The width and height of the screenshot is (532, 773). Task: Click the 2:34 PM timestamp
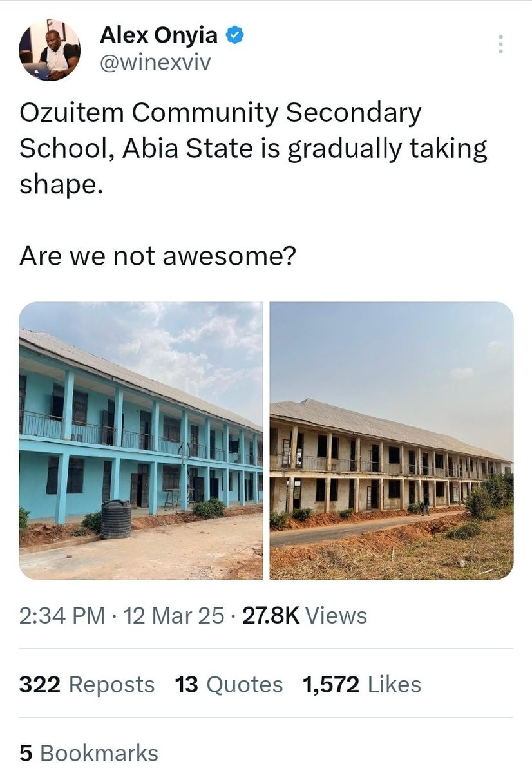62,615
